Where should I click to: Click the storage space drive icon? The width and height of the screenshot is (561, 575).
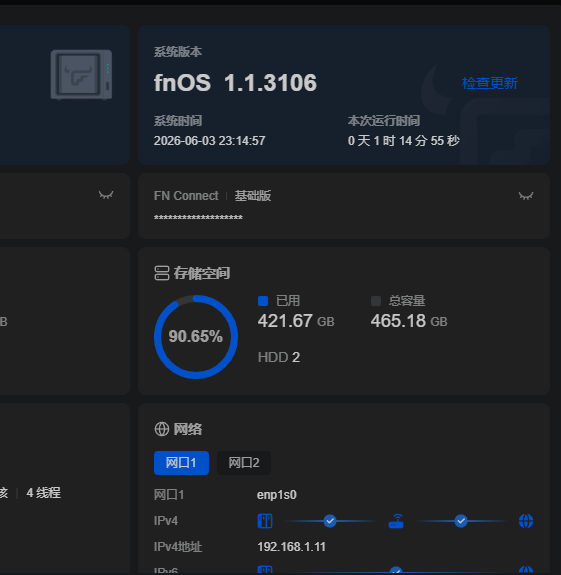162,273
